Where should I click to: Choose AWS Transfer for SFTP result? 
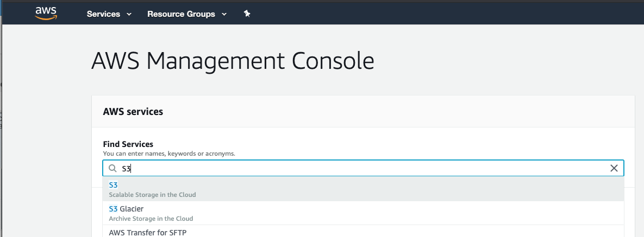point(363,231)
